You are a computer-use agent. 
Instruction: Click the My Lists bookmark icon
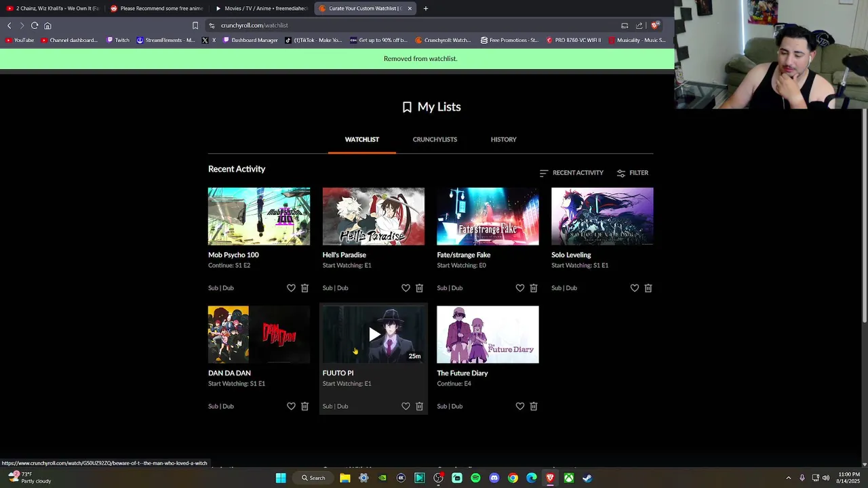pyautogui.click(x=407, y=107)
